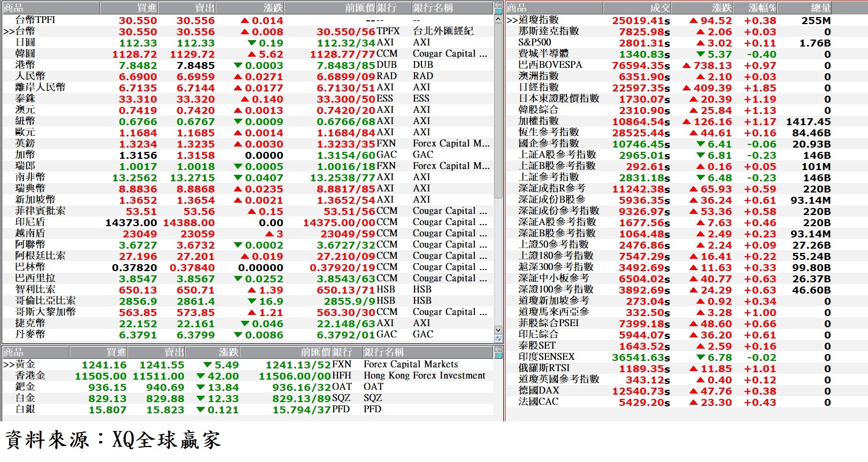Click the forex panel vertical scrollbar thumb

498,111
